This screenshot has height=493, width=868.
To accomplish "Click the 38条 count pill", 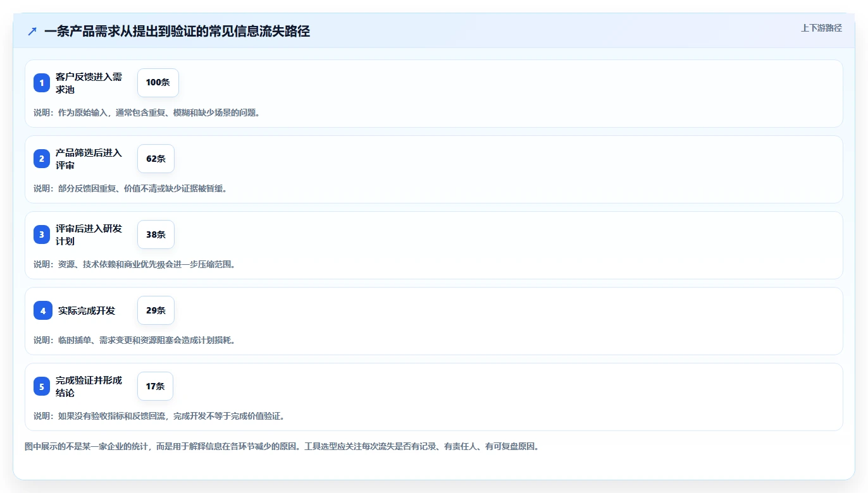I will coord(156,234).
